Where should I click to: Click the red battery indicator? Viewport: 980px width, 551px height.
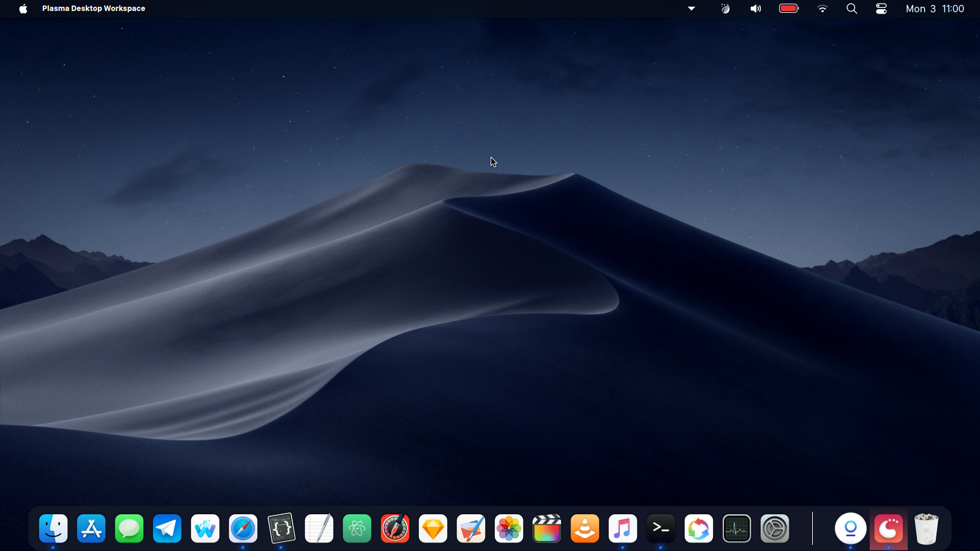(x=789, y=9)
